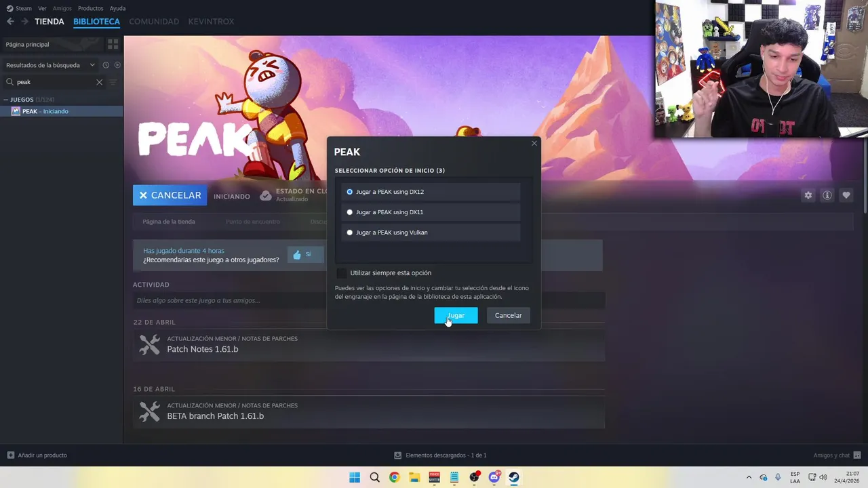Switch to the BIBLIOTECA tab
Screen dimensions: 868x488
pyautogui.click(x=96, y=22)
